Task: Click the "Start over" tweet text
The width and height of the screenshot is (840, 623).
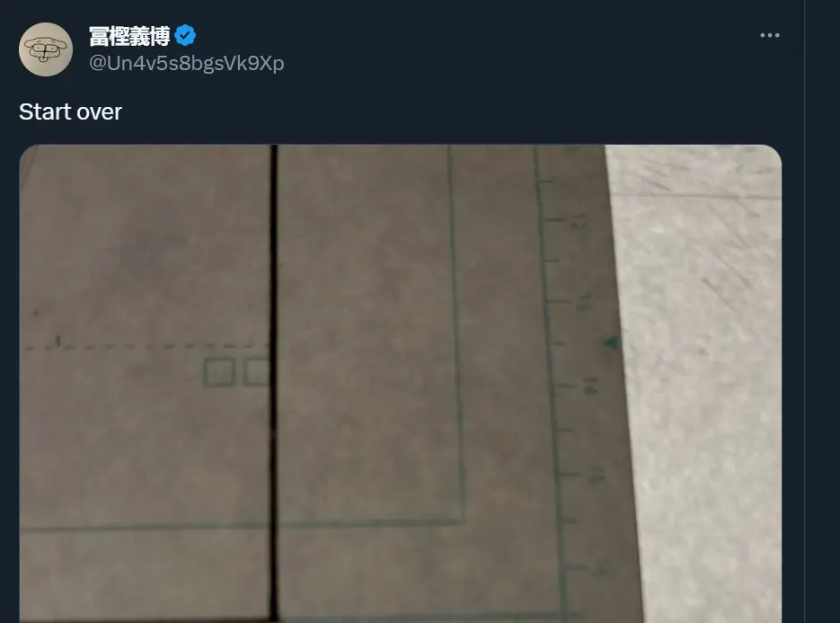Action: pyautogui.click(x=70, y=112)
